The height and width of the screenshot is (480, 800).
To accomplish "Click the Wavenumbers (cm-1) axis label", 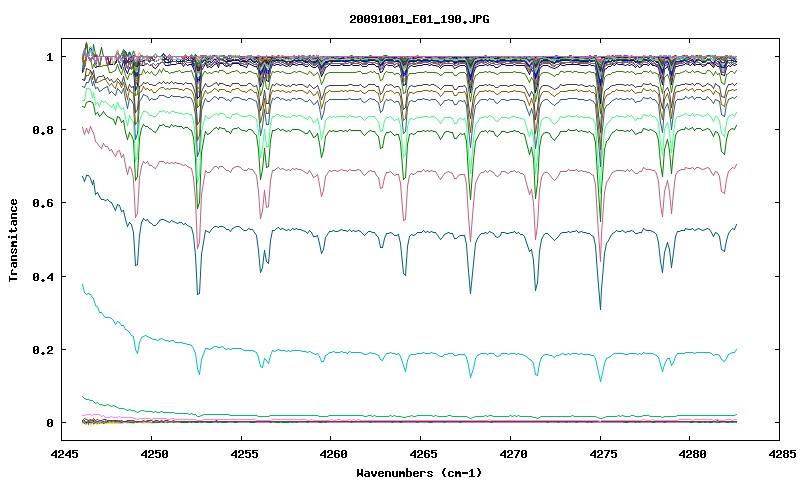I will 419,473.
